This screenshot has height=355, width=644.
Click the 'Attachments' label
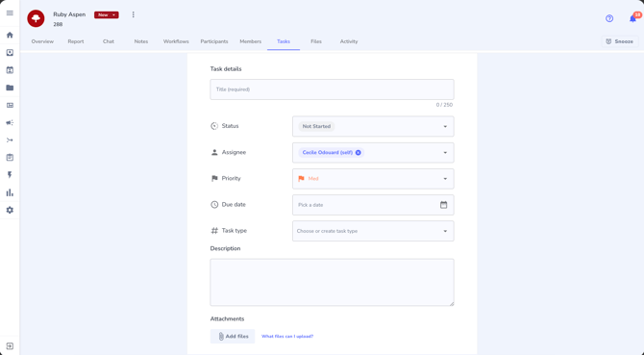coord(227,318)
